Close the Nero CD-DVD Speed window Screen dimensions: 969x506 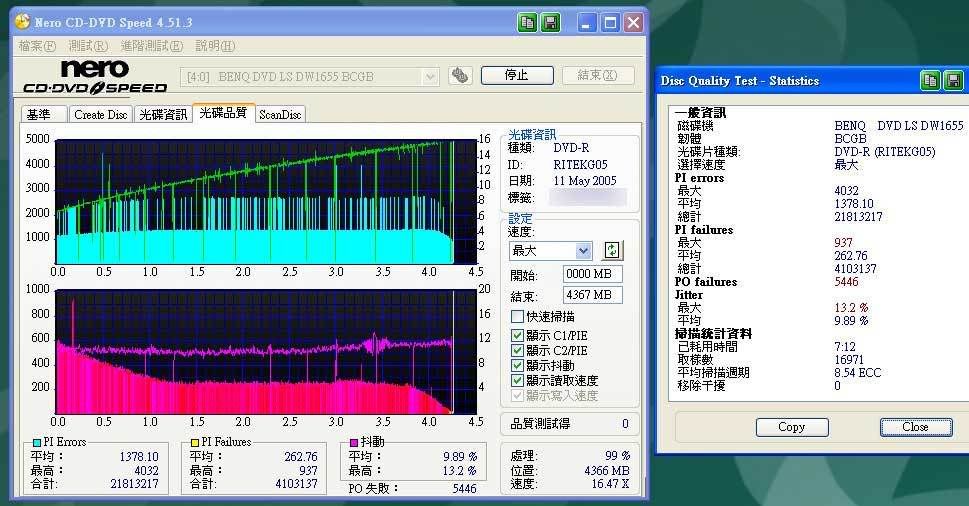633,23
